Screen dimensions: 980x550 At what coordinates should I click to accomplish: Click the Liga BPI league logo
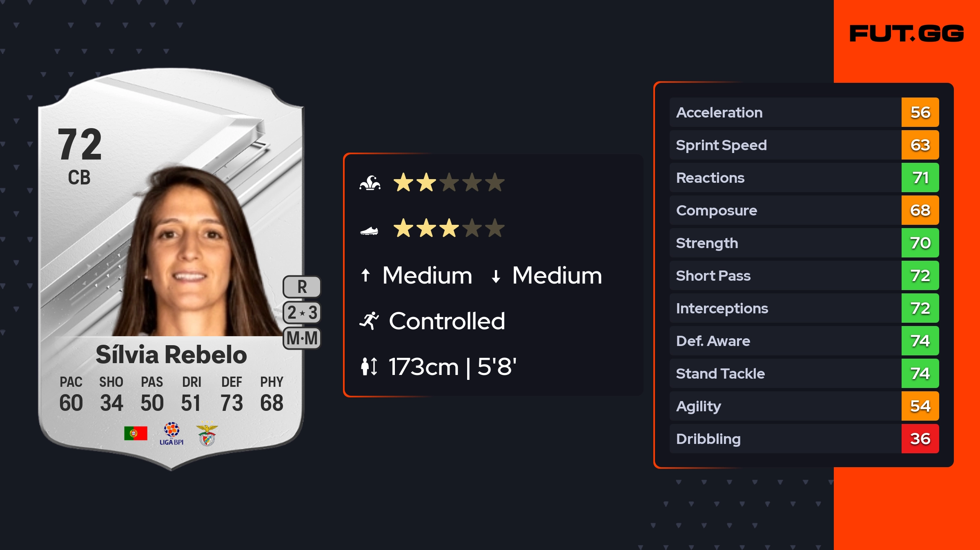171,433
